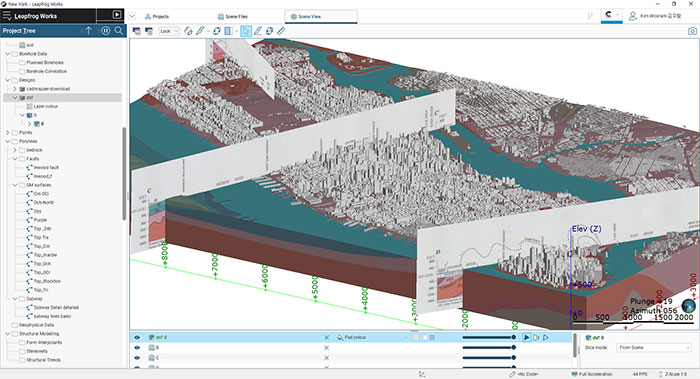The width and height of the screenshot is (700, 379).
Task: Open the Slice mode From Scene dropdown
Action: click(654, 347)
